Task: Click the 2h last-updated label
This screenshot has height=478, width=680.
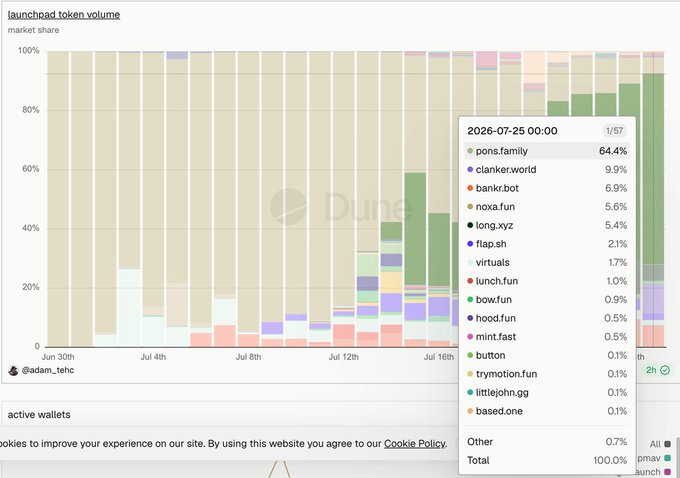Action: click(x=651, y=370)
